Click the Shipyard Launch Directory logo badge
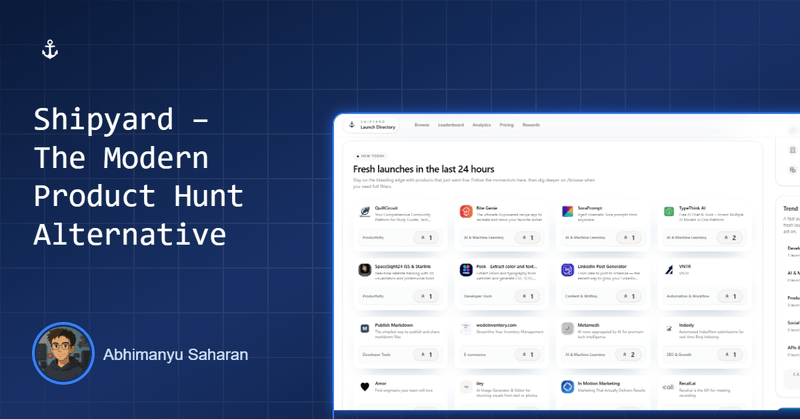The image size is (800, 419). 372,125
